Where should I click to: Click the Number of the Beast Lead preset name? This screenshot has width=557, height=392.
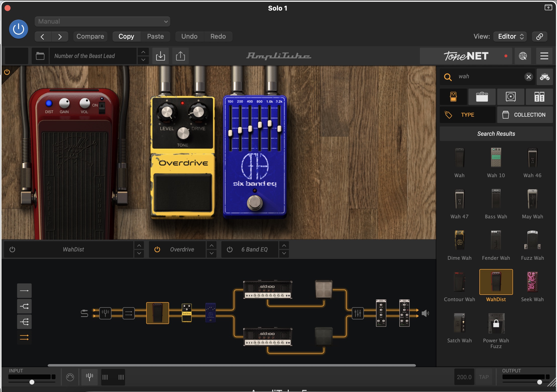click(93, 56)
